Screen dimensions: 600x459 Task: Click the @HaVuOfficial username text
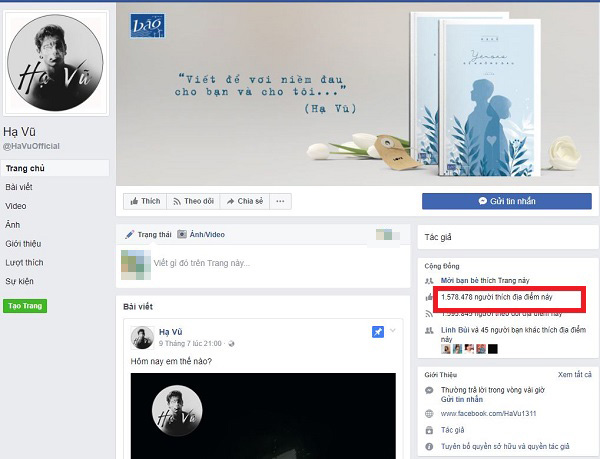click(31, 146)
